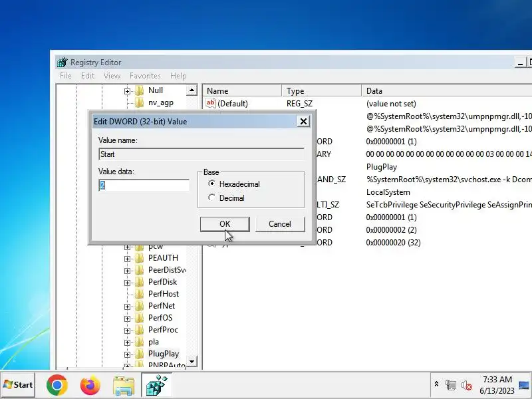Select the pla folder icon
This screenshot has height=399, width=532.
coord(139,342)
